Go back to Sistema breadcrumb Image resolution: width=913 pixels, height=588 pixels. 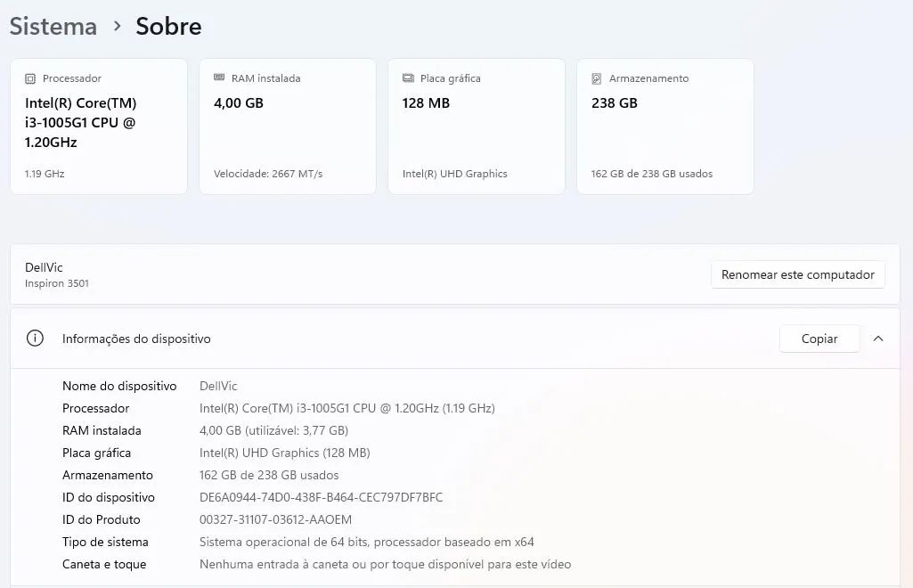(53, 26)
